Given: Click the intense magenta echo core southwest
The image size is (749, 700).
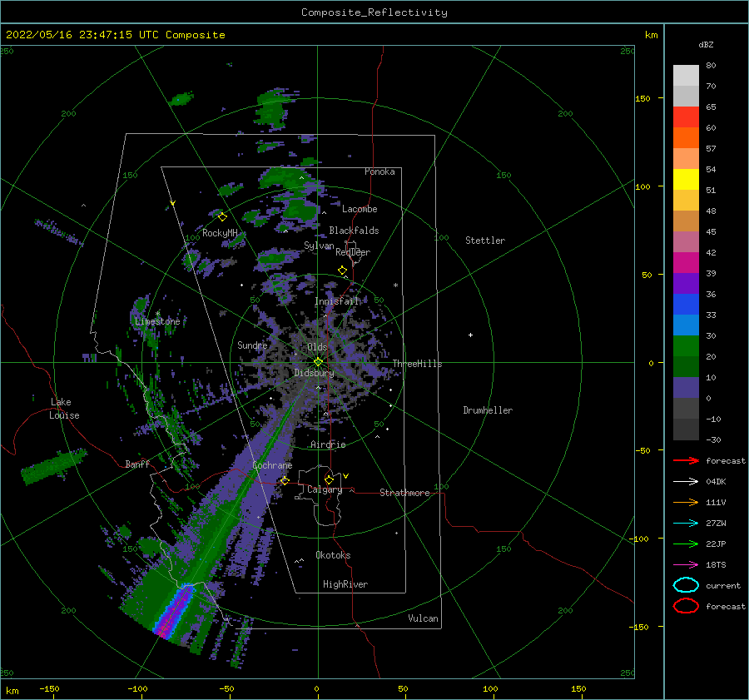Looking at the screenshot, I should (173, 613).
